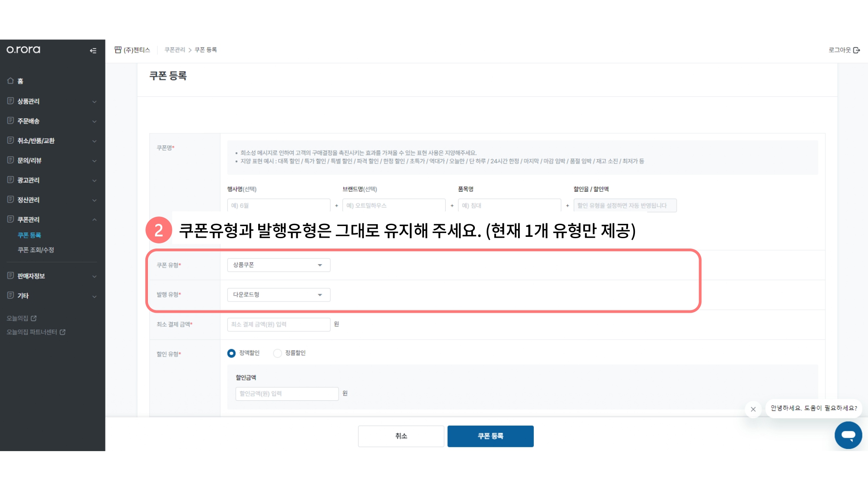Click the 취소/반품/교환 menu icon

tap(10, 140)
